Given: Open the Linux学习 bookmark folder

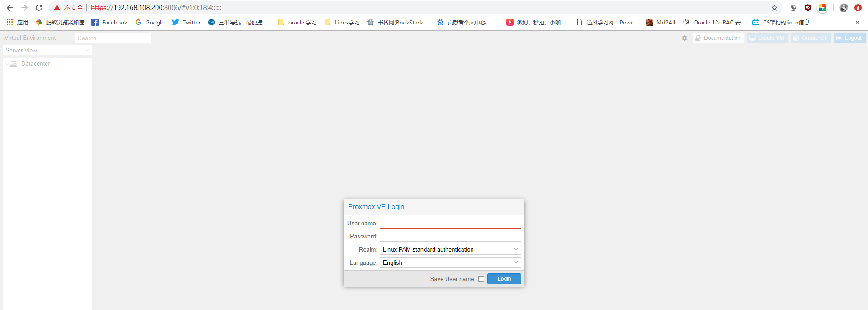Looking at the screenshot, I should [x=342, y=22].
